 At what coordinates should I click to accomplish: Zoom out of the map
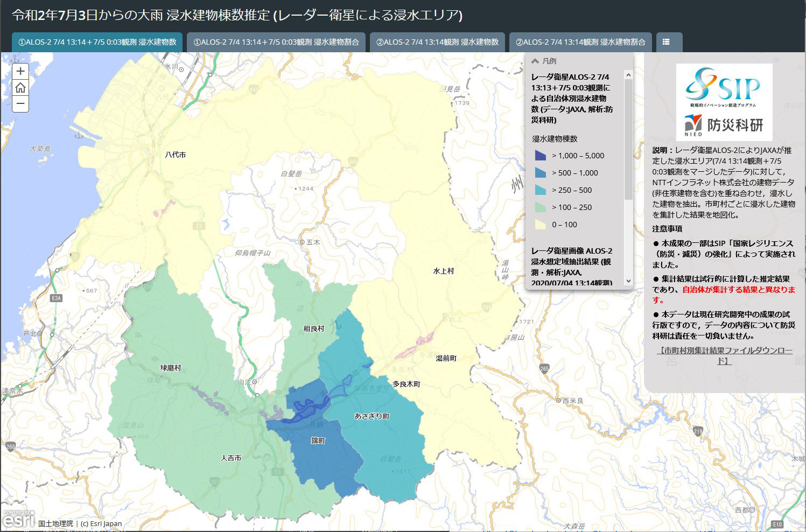(20, 103)
